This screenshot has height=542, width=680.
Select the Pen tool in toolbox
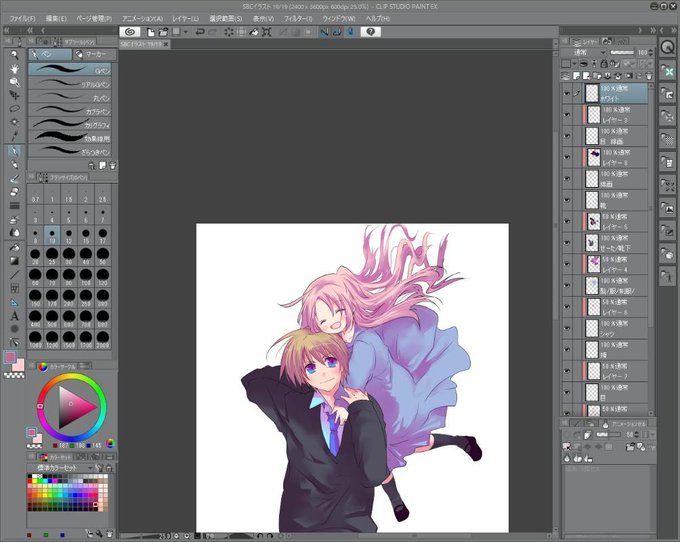coord(14,151)
